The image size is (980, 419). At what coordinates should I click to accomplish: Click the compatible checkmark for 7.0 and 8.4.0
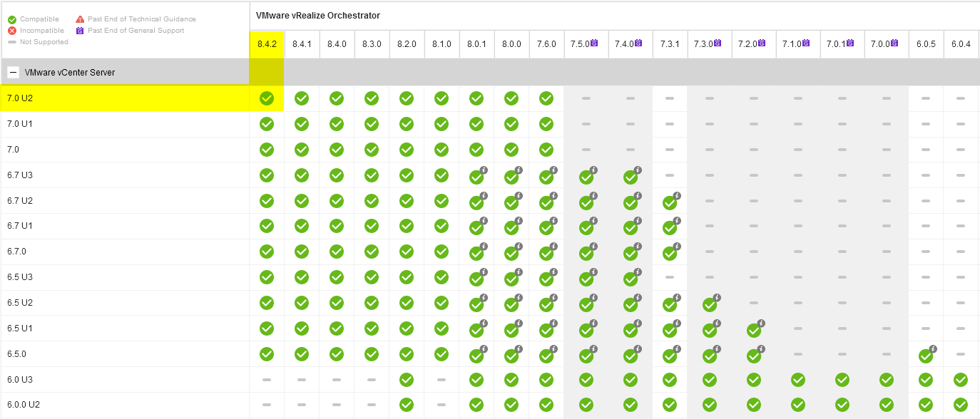[337, 150]
